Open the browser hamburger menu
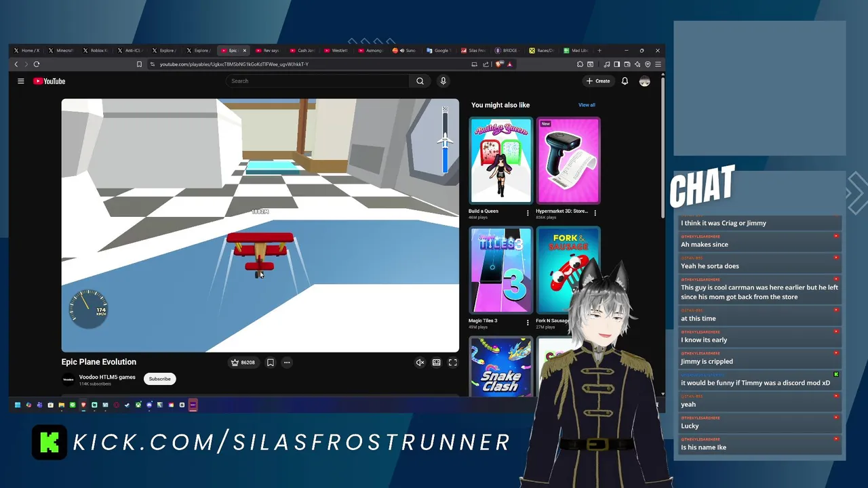The width and height of the screenshot is (868, 488). coord(658,64)
